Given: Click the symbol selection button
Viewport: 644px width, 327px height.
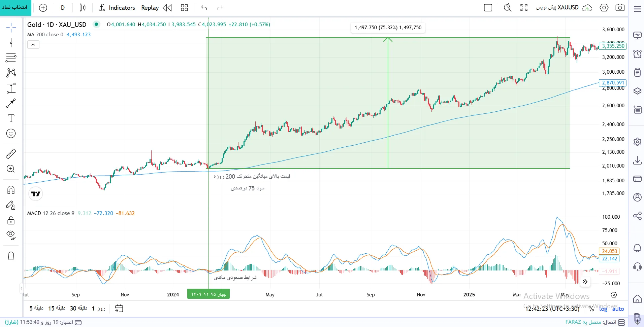Looking at the screenshot, I should pos(15,7).
